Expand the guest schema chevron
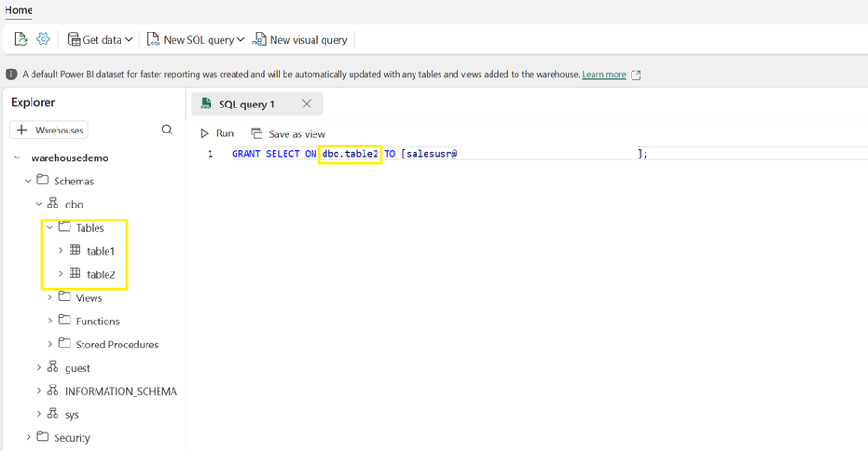The image size is (868, 467). tap(39, 368)
